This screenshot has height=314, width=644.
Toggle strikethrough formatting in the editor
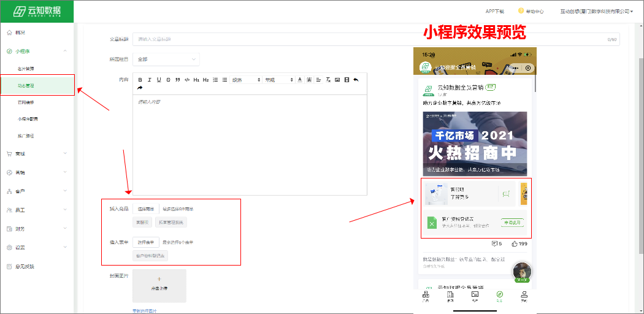coord(169,80)
